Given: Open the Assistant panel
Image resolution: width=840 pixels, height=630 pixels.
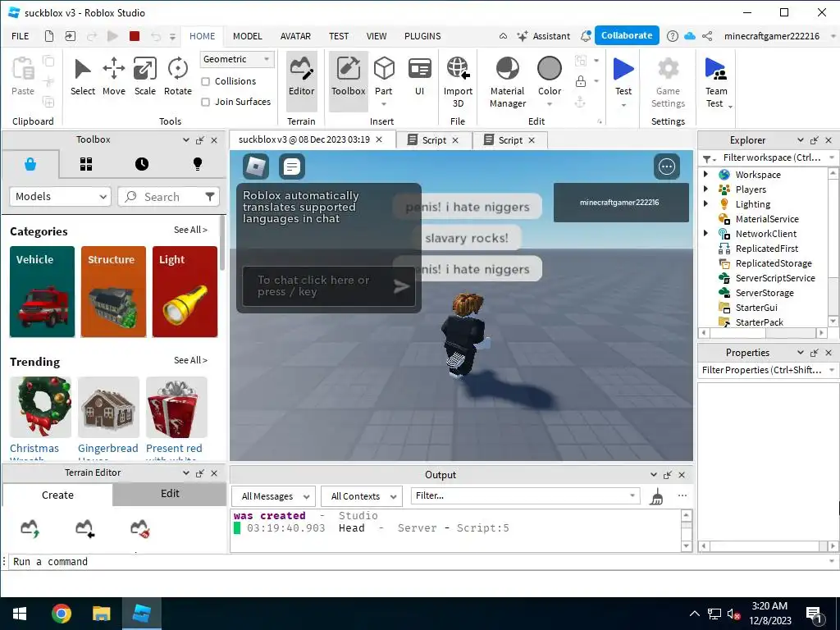Looking at the screenshot, I should point(543,36).
